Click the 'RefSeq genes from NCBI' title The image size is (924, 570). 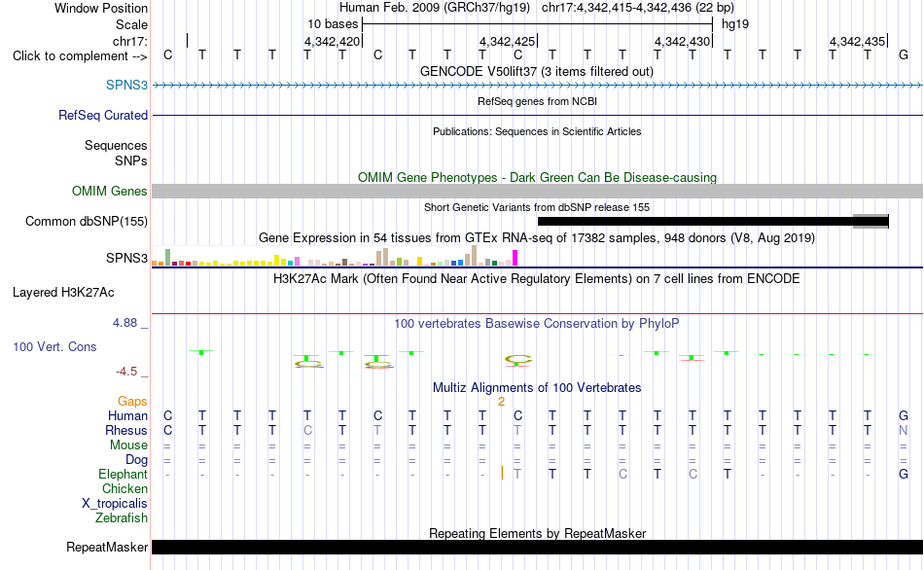(x=537, y=101)
